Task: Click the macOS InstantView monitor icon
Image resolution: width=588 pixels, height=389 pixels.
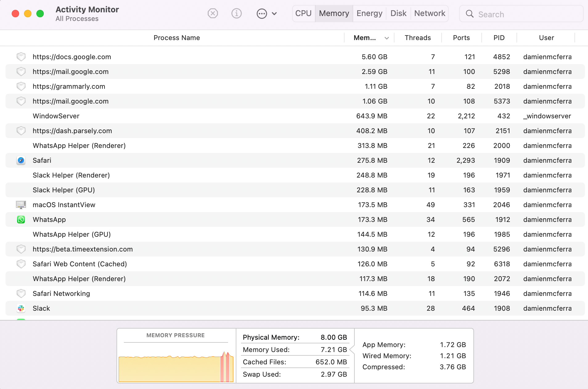Action: click(21, 205)
